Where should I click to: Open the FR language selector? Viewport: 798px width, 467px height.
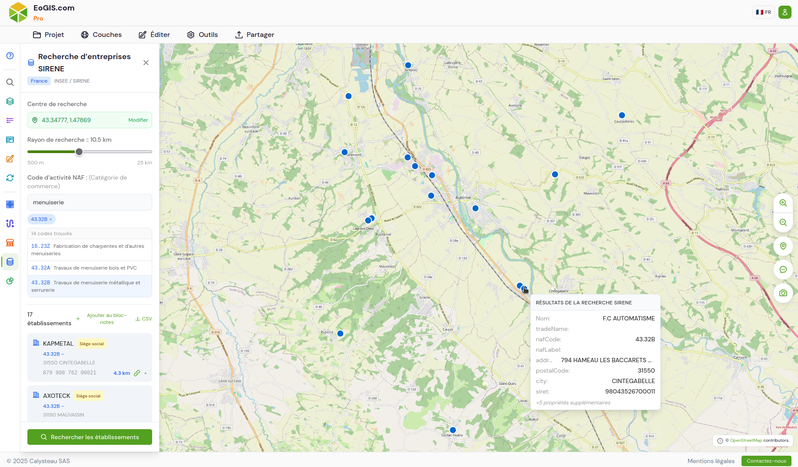763,12
